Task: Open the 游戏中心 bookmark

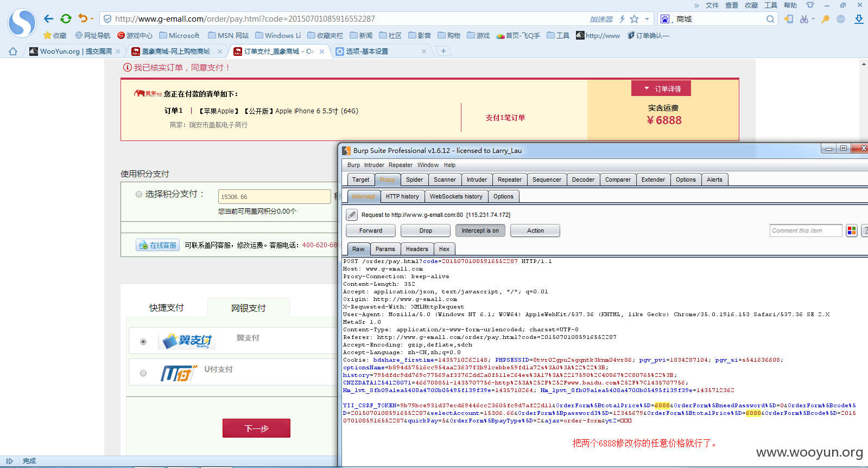Action: pyautogui.click(x=135, y=35)
